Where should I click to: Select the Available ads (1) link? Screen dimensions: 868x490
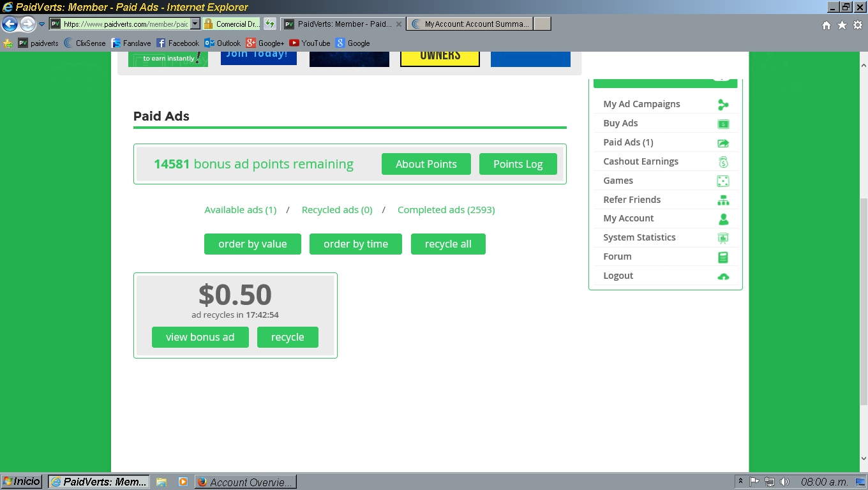point(241,210)
